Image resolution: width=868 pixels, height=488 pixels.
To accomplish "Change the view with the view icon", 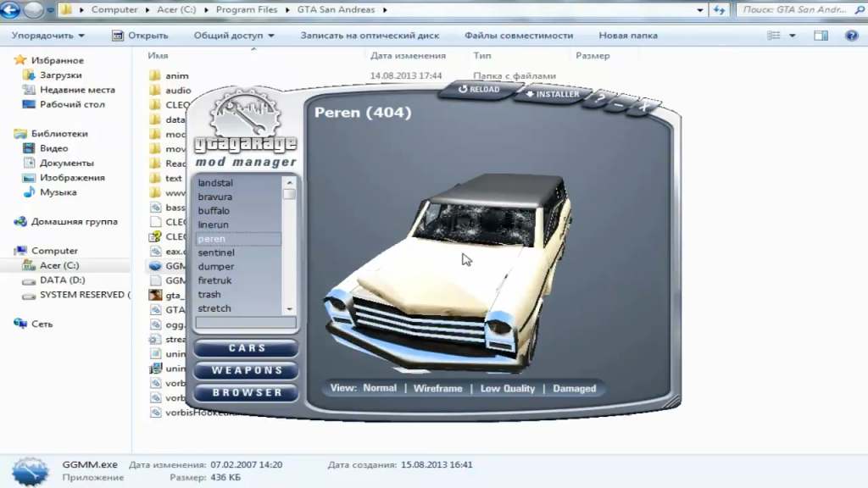I will (x=773, y=36).
